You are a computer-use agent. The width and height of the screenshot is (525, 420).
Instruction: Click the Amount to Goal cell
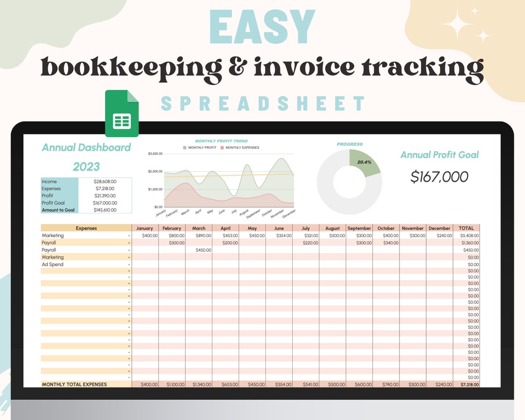[x=58, y=210]
